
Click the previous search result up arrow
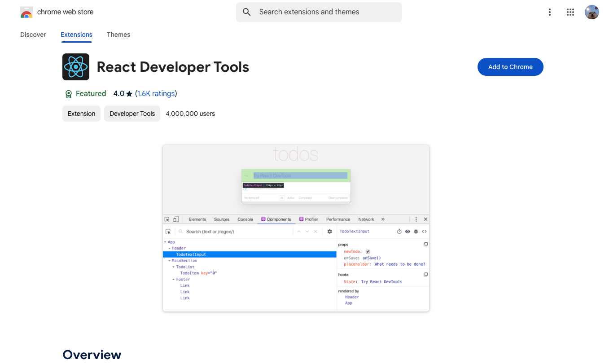pyautogui.click(x=299, y=232)
